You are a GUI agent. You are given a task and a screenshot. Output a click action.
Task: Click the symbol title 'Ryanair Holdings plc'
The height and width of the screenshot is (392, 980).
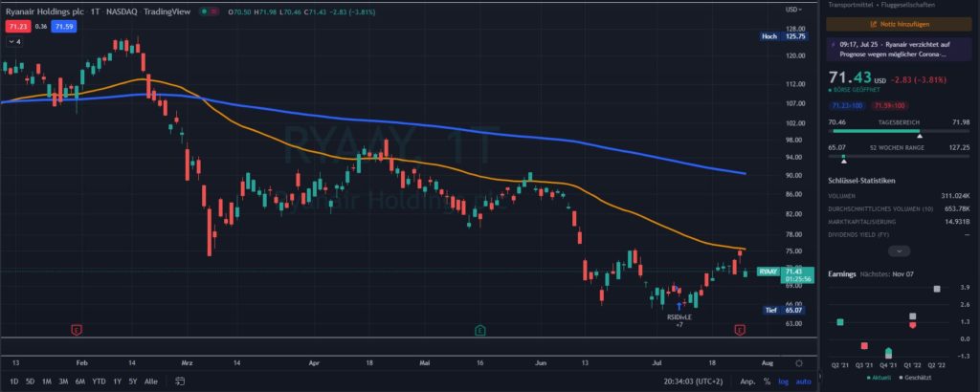point(44,11)
